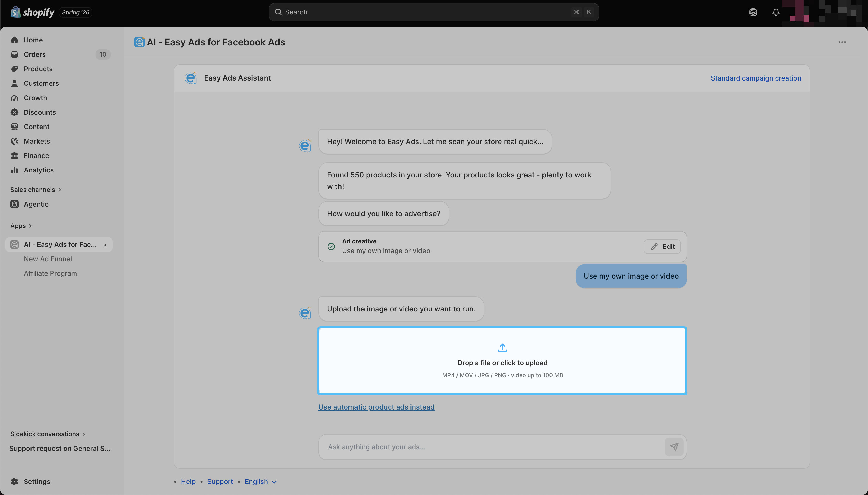
Task: Click the file upload drop zone
Action: coord(502,361)
